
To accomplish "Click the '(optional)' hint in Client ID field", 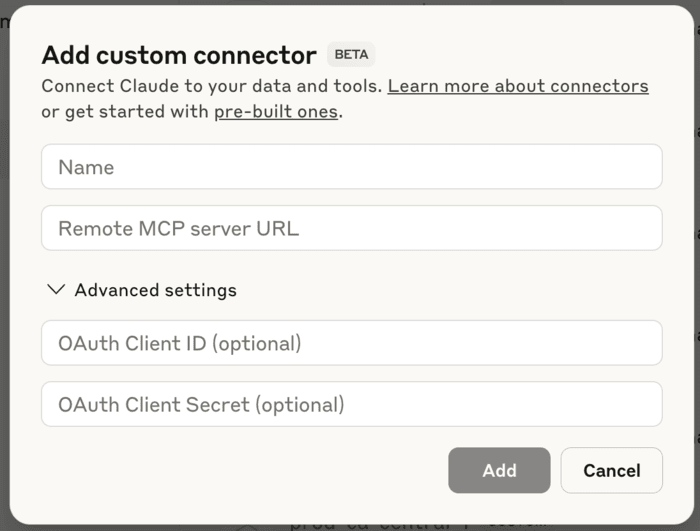I will coord(257,343).
